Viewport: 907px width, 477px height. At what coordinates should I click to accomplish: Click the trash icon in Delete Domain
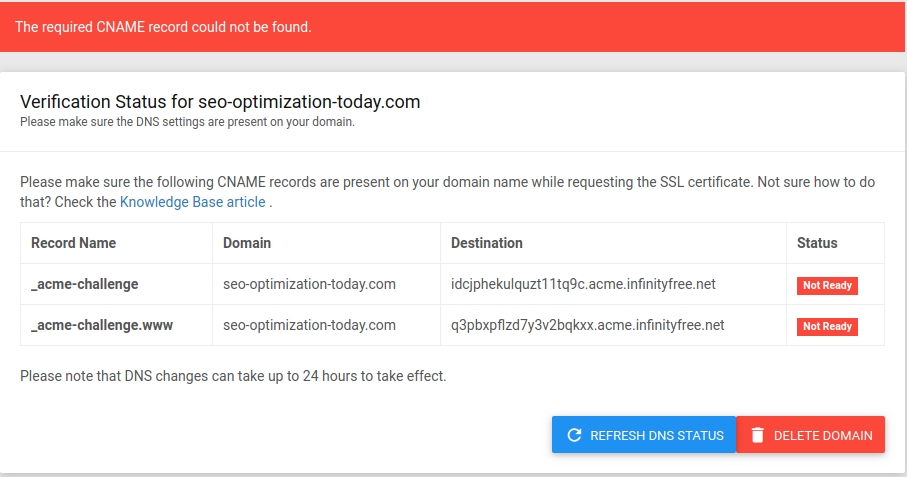coord(758,435)
